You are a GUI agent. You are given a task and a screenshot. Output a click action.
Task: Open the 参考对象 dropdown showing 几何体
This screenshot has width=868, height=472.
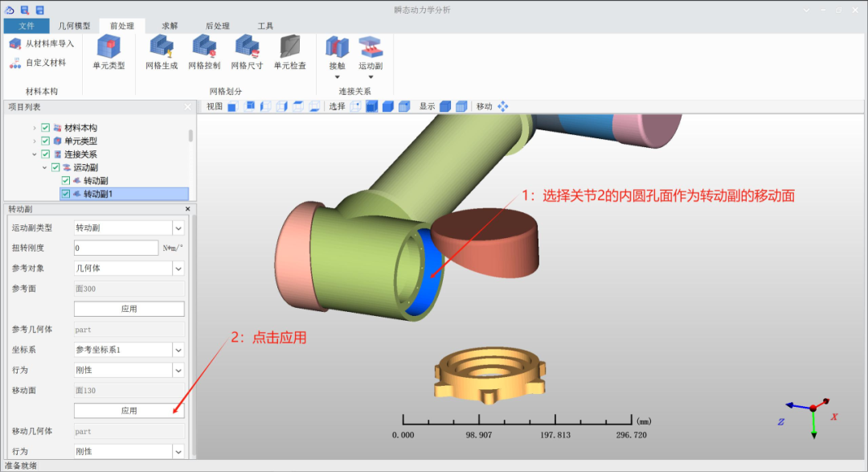tap(178, 268)
